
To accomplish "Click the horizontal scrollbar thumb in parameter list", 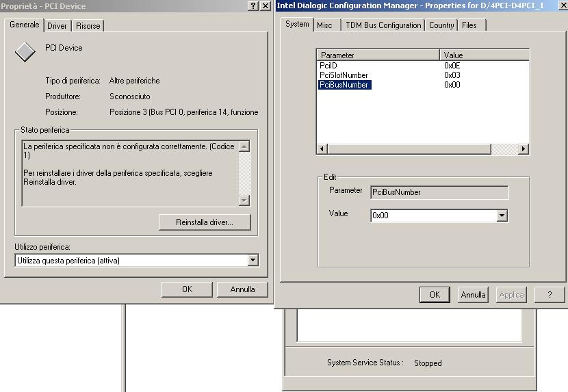I will tap(409, 148).
